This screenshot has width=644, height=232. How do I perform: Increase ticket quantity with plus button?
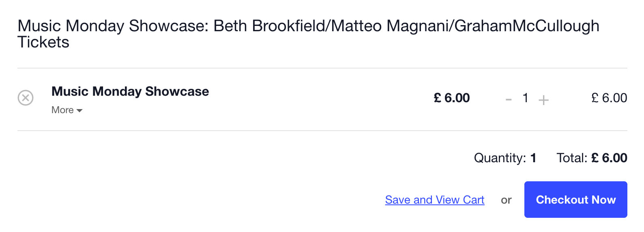click(x=543, y=100)
